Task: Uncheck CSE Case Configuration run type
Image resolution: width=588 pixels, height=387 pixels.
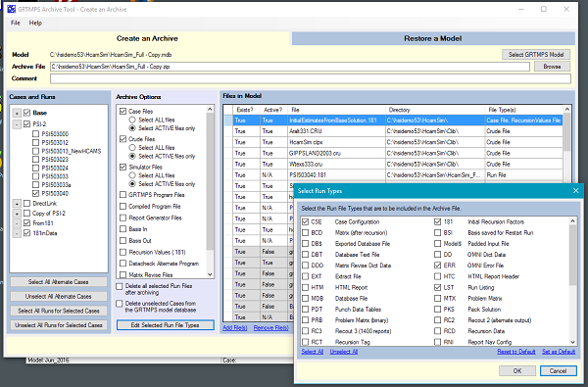Action: pyautogui.click(x=305, y=222)
